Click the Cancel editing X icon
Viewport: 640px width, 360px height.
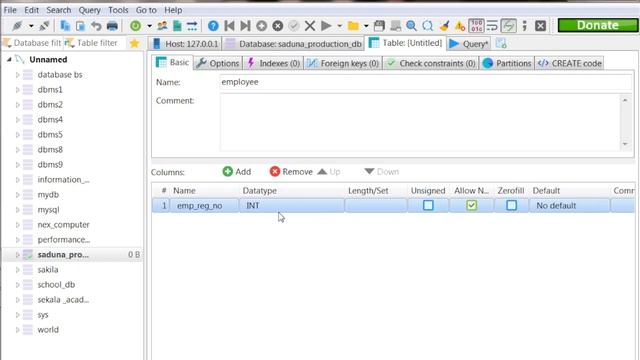310,26
